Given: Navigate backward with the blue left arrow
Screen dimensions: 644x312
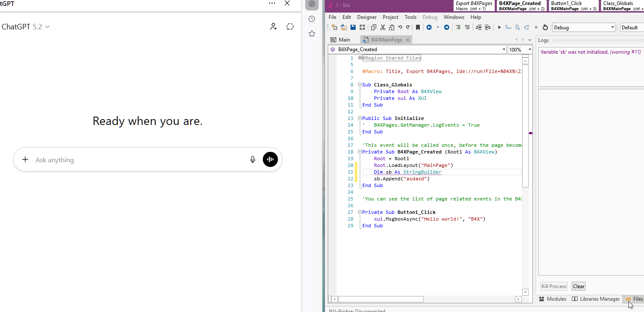Looking at the screenshot, I should [429, 27].
